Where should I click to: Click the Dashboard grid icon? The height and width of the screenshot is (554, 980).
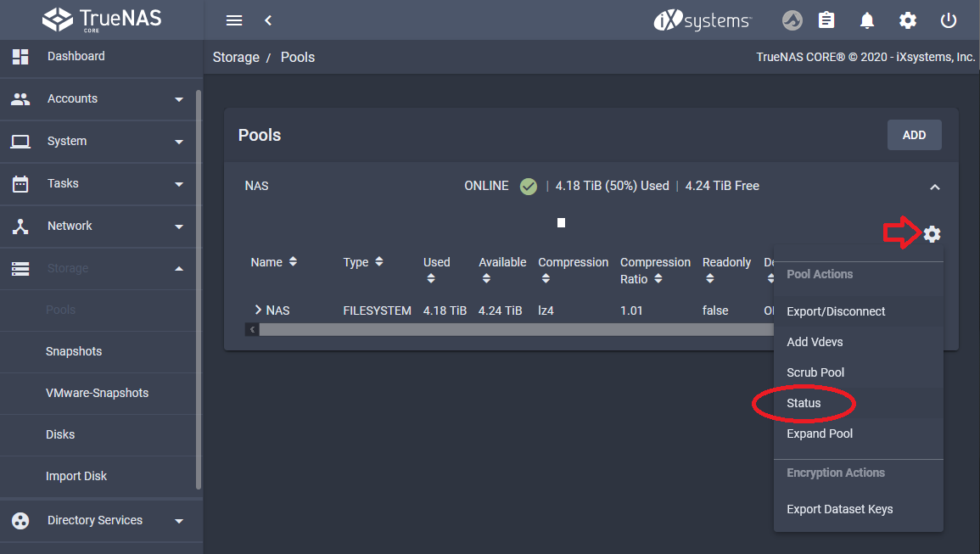click(x=20, y=57)
